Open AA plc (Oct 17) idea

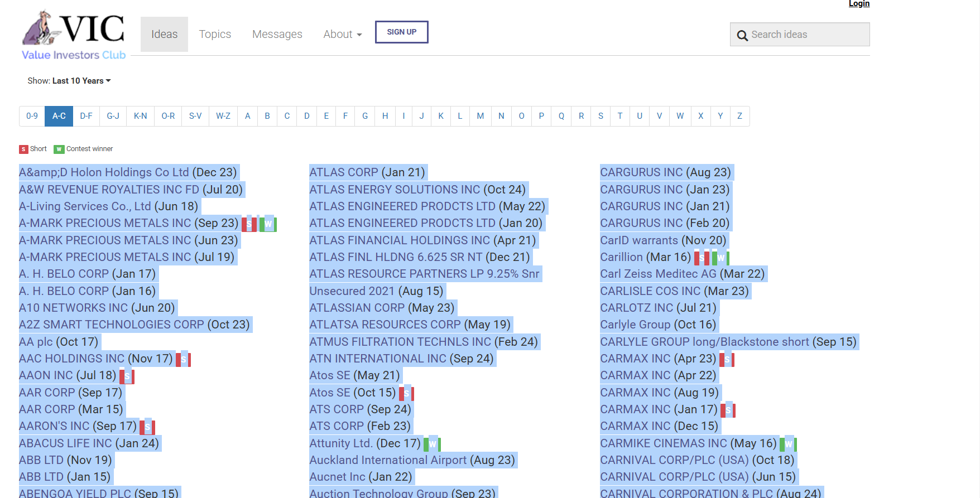[36, 342]
